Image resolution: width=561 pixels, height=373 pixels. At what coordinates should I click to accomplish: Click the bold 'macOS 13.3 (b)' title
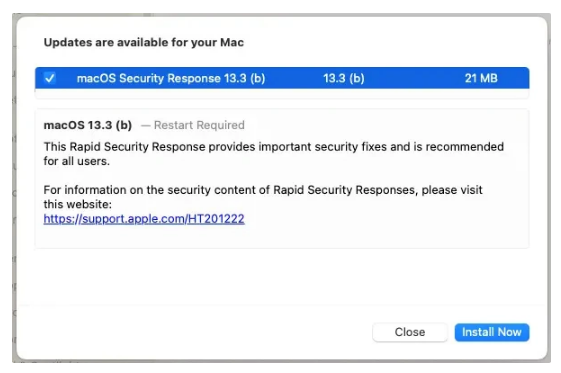pyautogui.click(x=88, y=125)
